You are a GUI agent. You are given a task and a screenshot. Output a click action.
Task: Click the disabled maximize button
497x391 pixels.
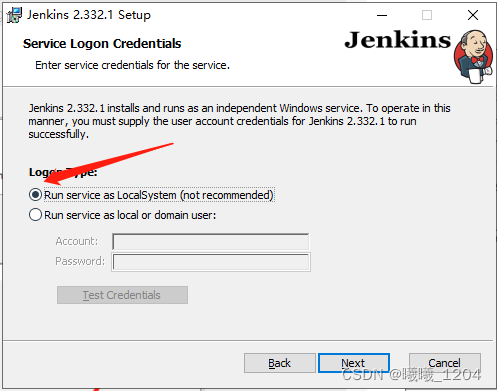tap(427, 15)
